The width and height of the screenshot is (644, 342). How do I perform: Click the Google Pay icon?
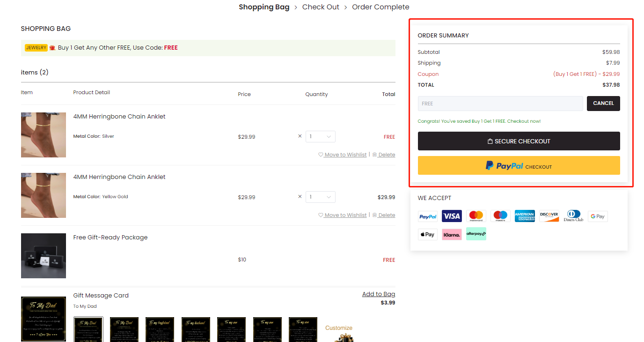598,216
